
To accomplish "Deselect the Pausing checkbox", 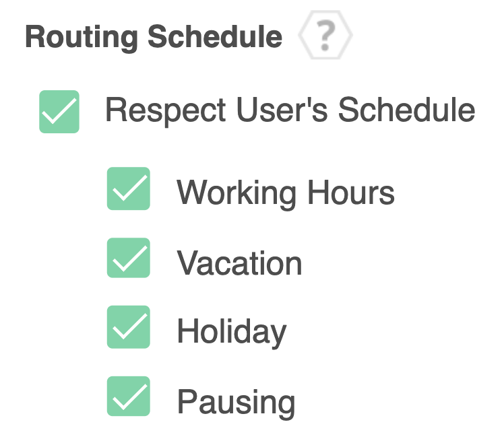I will point(128,397).
